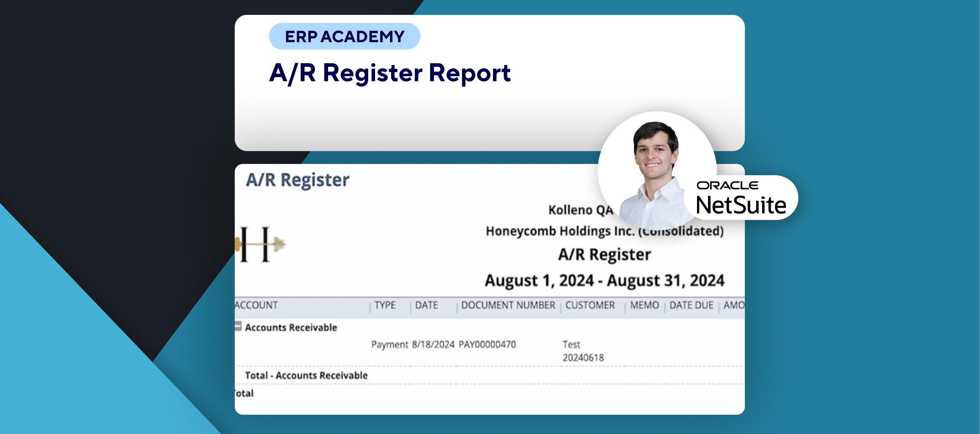Click the DATE DUE column header
The width and height of the screenshot is (980, 434).
(691, 305)
